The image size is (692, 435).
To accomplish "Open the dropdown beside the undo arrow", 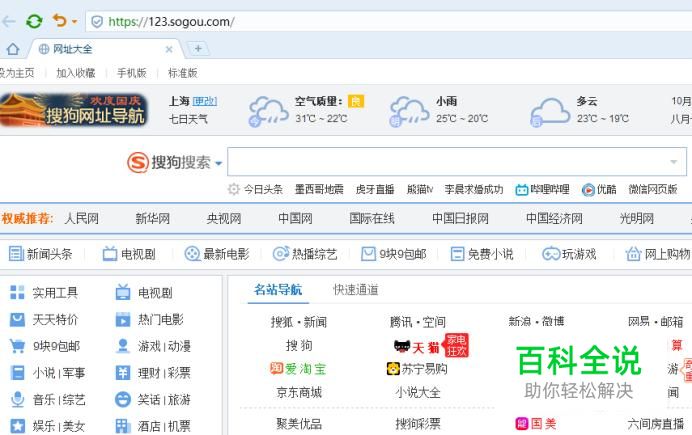I will click(x=74, y=21).
